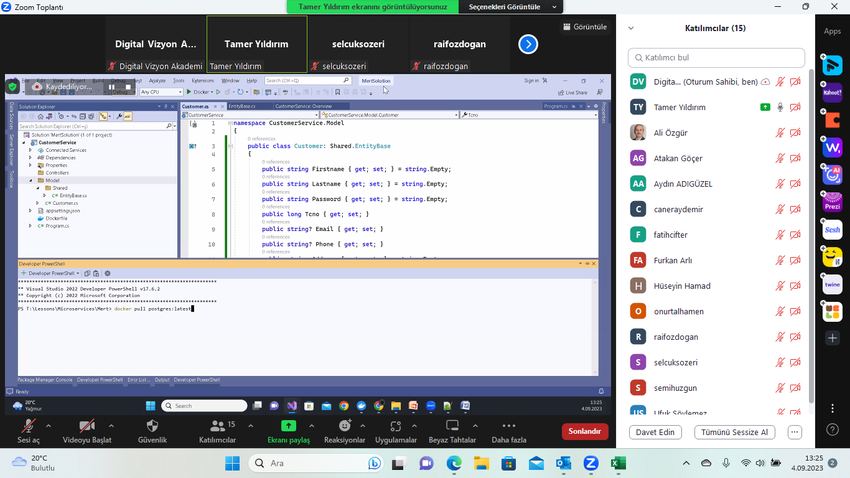The image size is (850, 478).
Task: Open the Katılımcılar panel button
Action: (217, 431)
